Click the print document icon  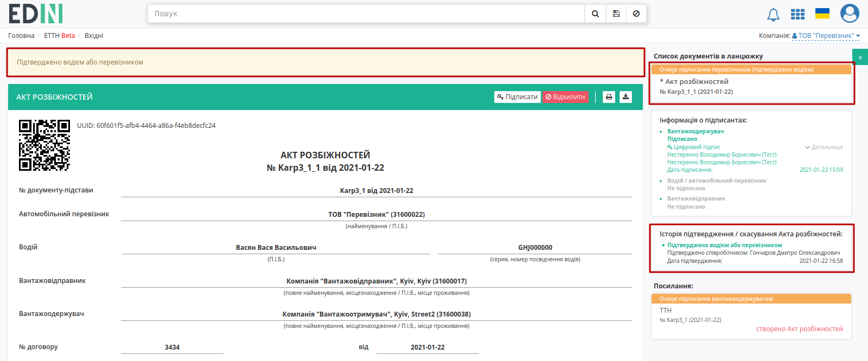(x=609, y=97)
